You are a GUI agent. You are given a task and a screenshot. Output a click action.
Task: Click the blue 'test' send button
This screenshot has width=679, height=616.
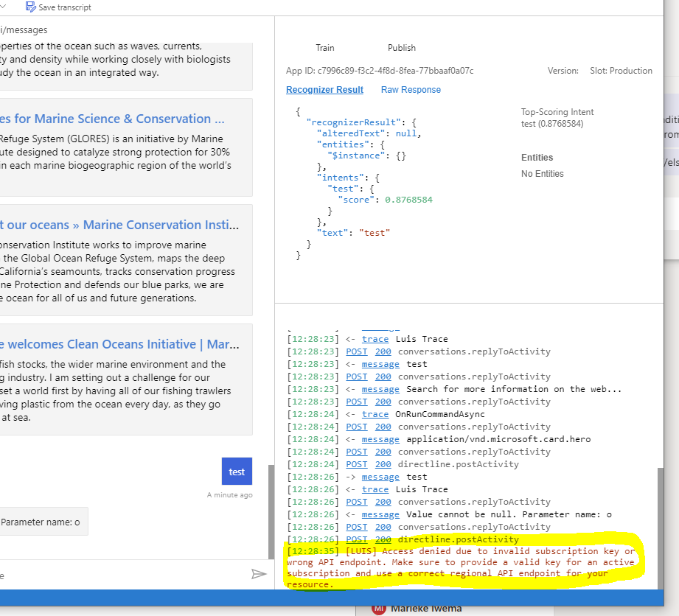(x=237, y=471)
